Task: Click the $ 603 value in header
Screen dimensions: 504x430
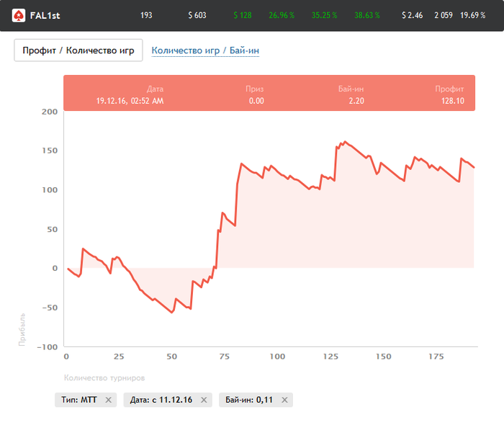Action: 197,15
